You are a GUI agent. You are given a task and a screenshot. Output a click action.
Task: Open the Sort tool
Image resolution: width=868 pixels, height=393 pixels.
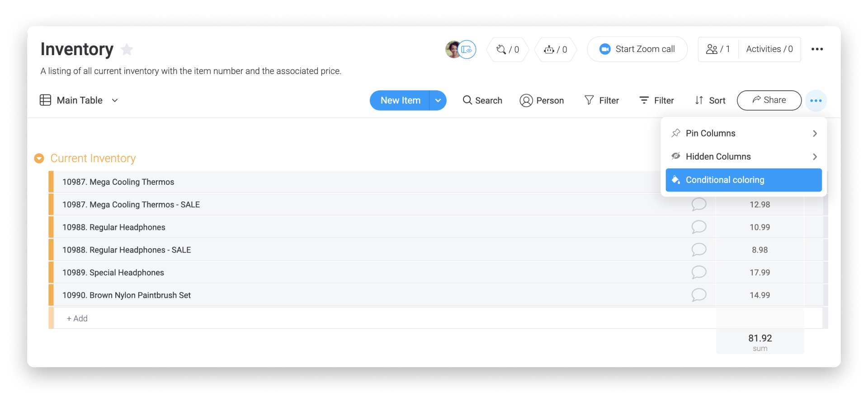point(710,100)
